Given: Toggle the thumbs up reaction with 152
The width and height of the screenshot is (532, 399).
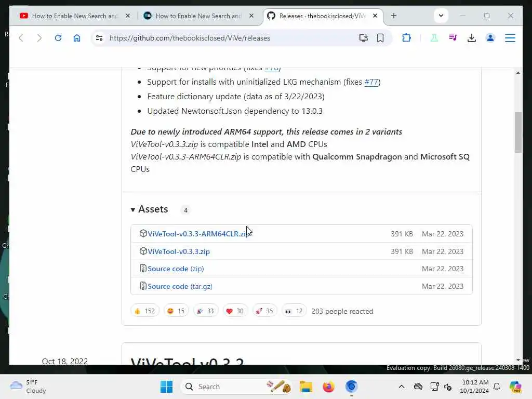Looking at the screenshot, I should click(144, 311).
